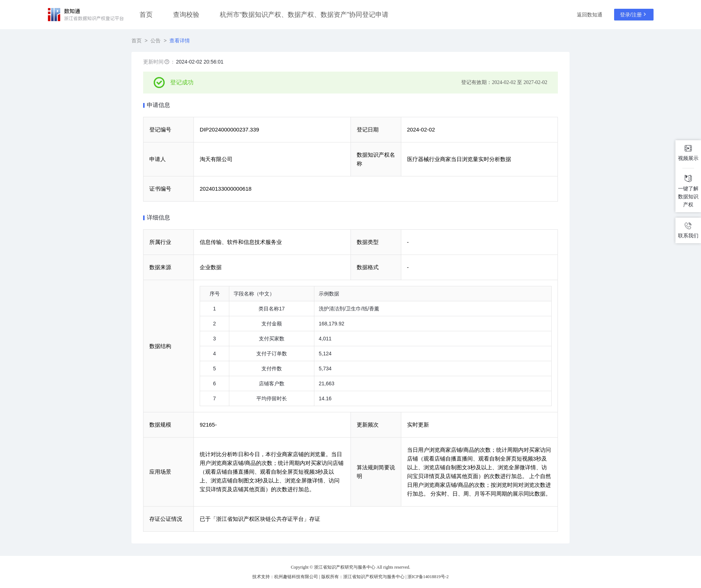
Task: Click sample value 4,011
Action: pyautogui.click(x=325, y=339)
